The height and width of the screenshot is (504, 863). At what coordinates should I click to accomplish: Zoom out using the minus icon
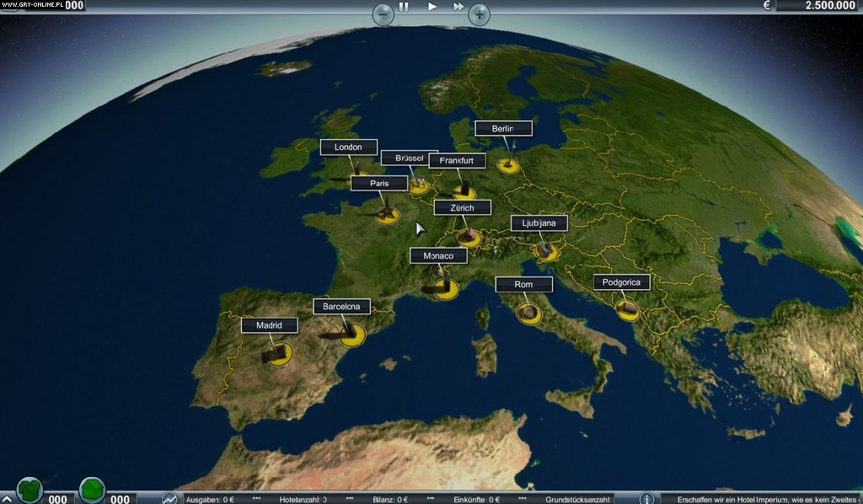tap(383, 13)
